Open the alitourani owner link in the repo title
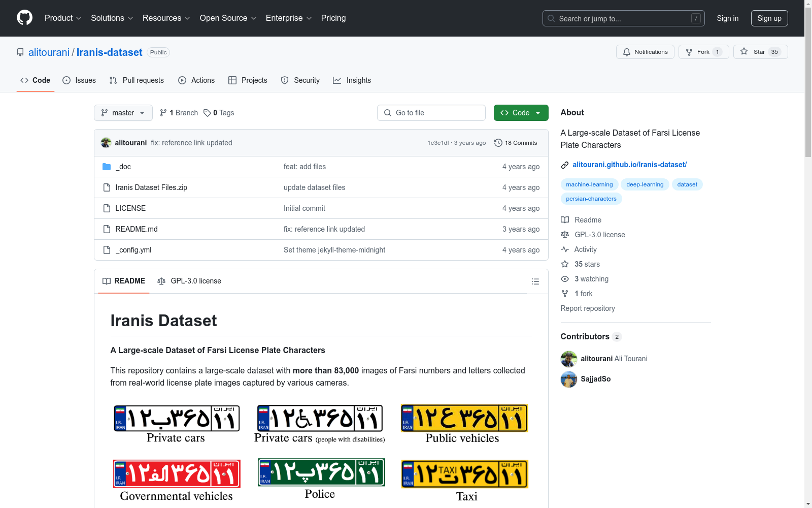This screenshot has width=812, height=508. 49,52
